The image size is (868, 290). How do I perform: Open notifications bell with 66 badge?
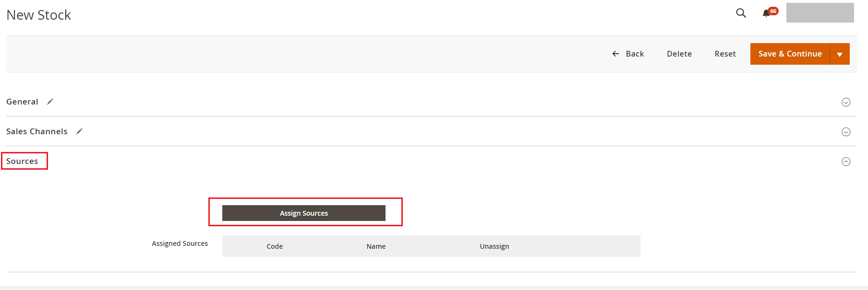(x=767, y=13)
